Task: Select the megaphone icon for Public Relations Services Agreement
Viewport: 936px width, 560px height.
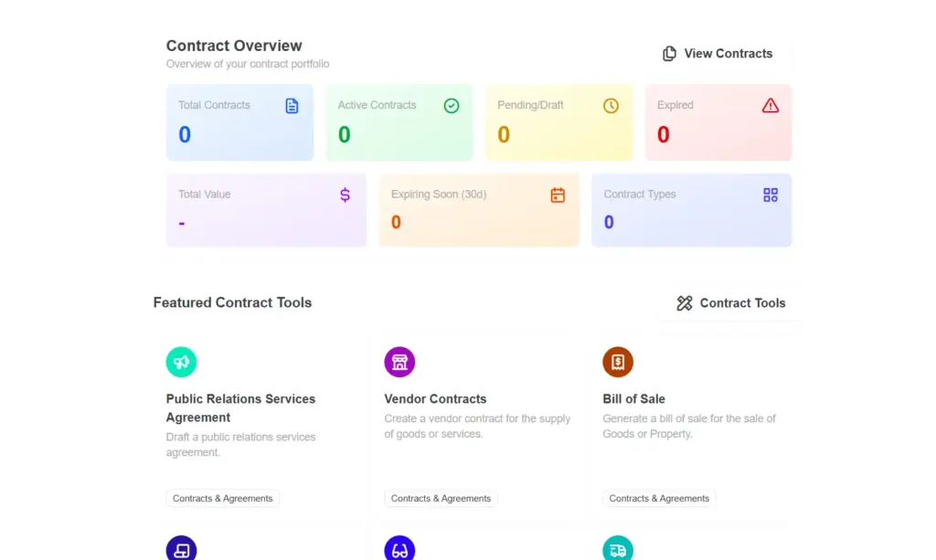Action: coord(181,362)
